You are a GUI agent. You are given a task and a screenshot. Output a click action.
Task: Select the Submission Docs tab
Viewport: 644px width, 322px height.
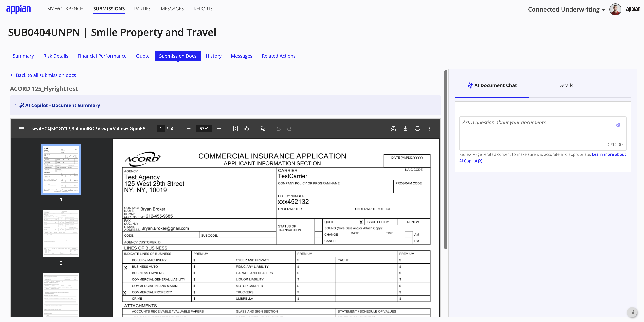click(178, 56)
